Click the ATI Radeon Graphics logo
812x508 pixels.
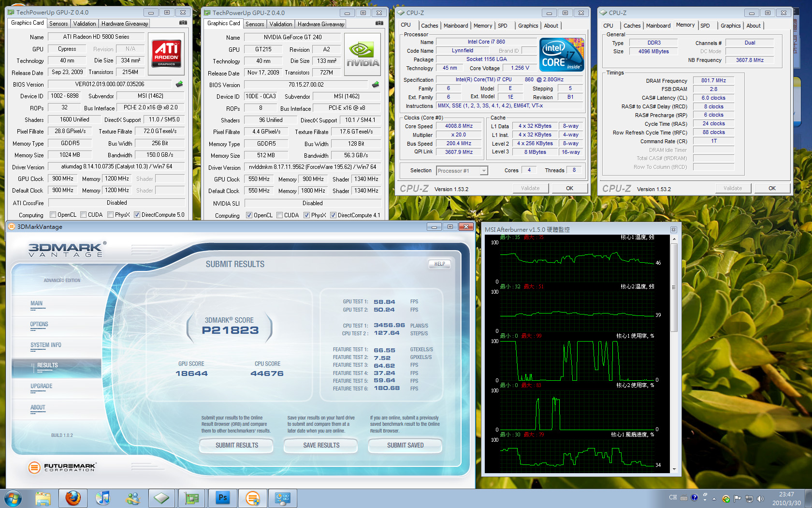tap(167, 53)
